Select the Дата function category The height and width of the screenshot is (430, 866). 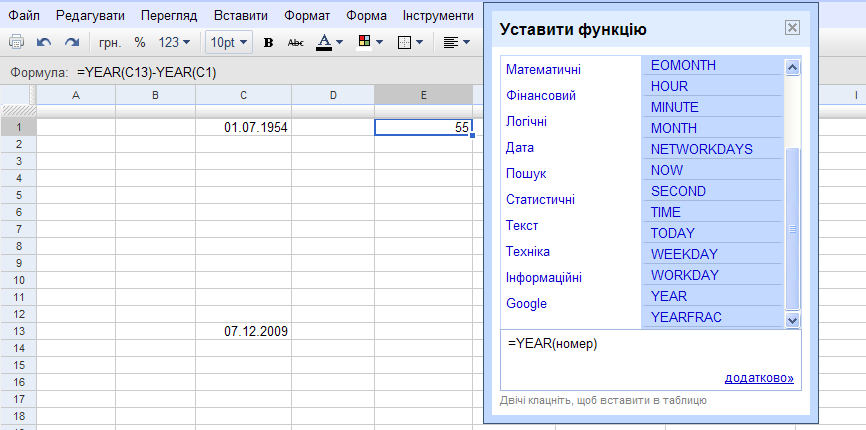520,147
